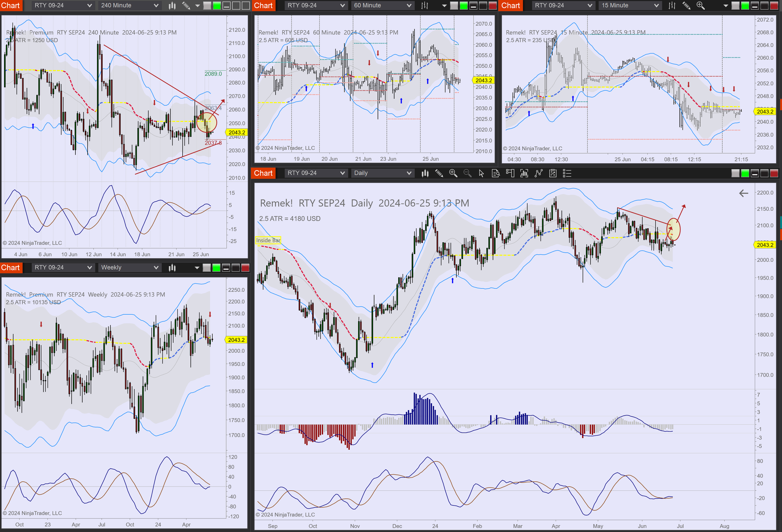Expand the drawing tools dropdown arrow on the 15 Minute chart
The width and height of the screenshot is (782, 532).
tap(725, 5)
